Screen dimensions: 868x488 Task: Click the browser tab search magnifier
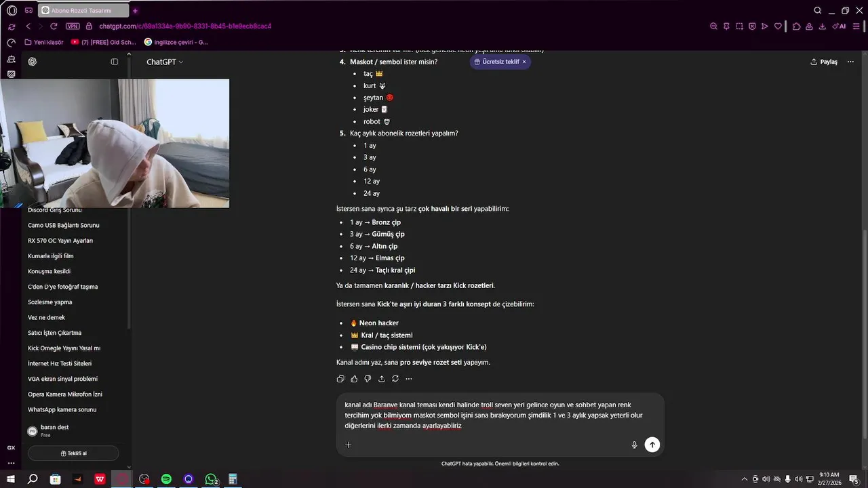(x=818, y=11)
